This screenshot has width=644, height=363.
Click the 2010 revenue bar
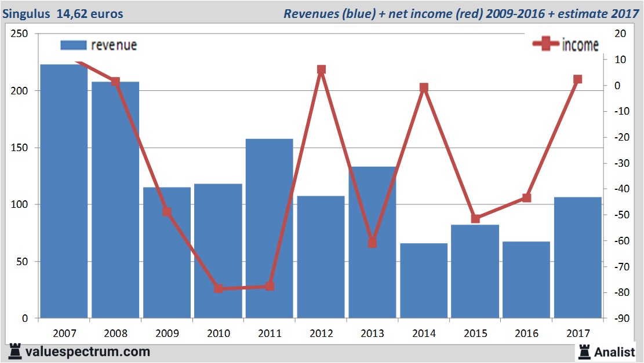(x=218, y=251)
